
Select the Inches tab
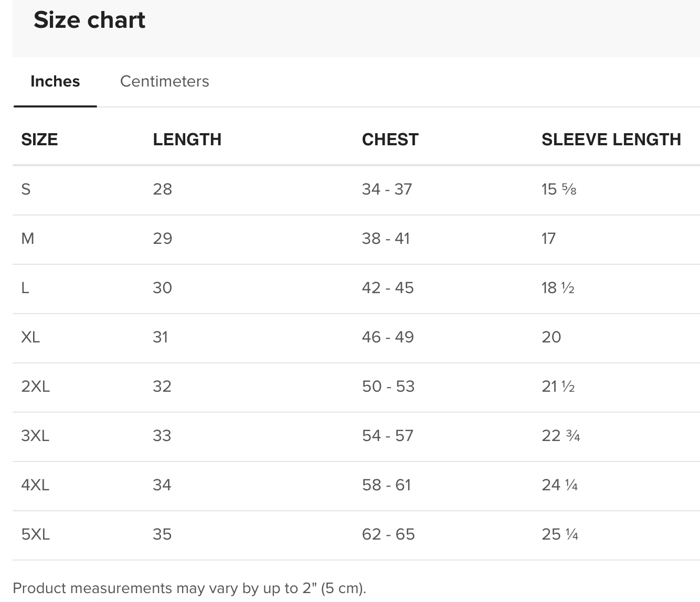coord(55,81)
